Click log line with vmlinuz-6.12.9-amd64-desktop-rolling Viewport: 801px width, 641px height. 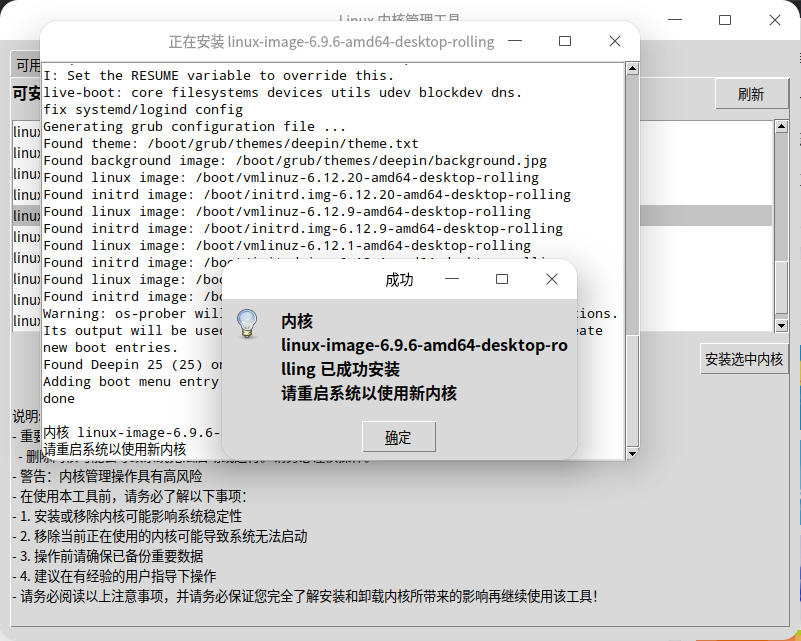[287, 211]
